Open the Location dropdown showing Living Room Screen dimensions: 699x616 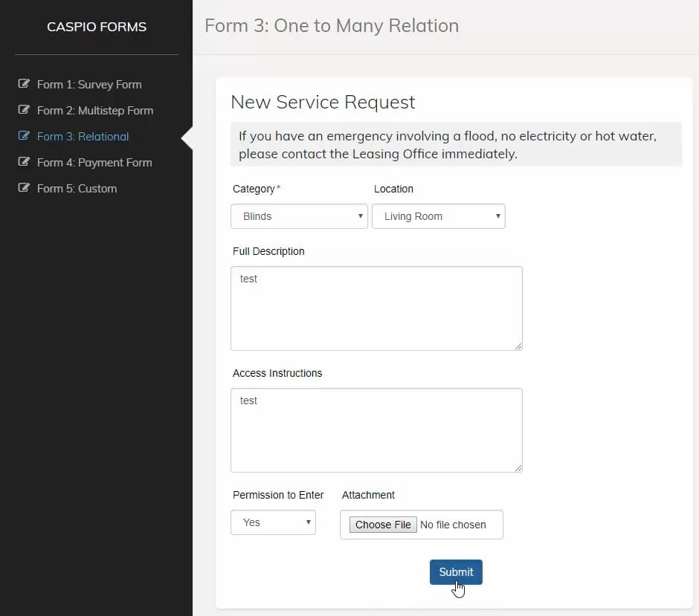[438, 216]
